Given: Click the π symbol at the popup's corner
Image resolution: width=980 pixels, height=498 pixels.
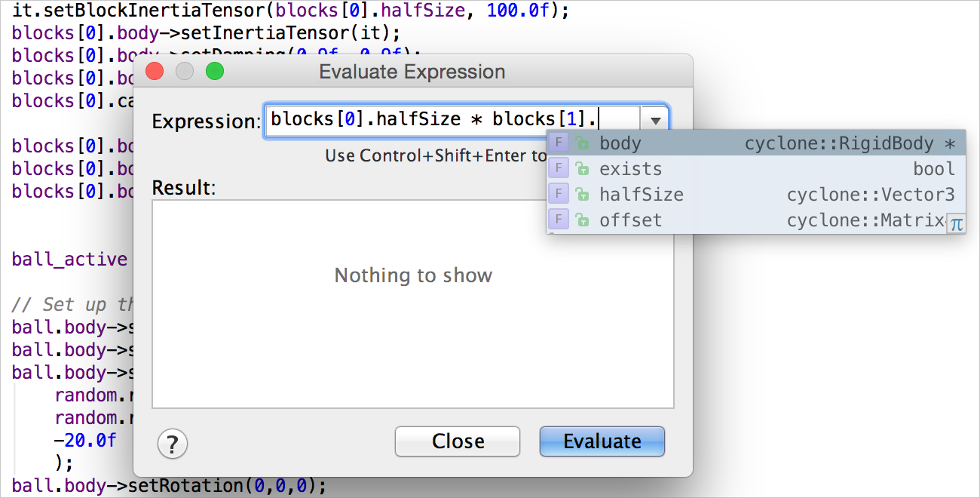Looking at the screenshot, I should pos(956,223).
